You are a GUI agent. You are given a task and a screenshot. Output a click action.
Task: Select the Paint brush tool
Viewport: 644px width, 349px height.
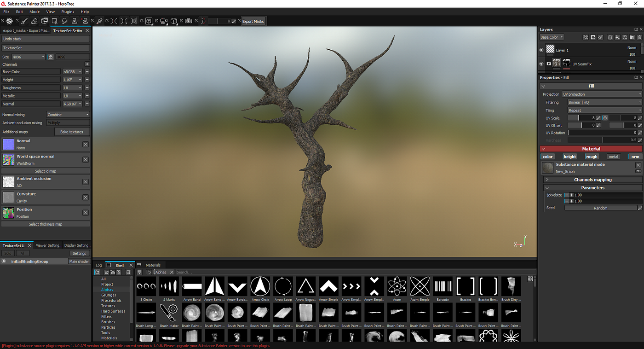click(24, 21)
